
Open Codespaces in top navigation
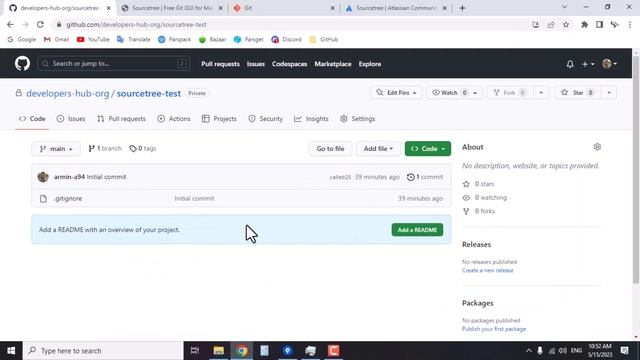pyautogui.click(x=289, y=64)
